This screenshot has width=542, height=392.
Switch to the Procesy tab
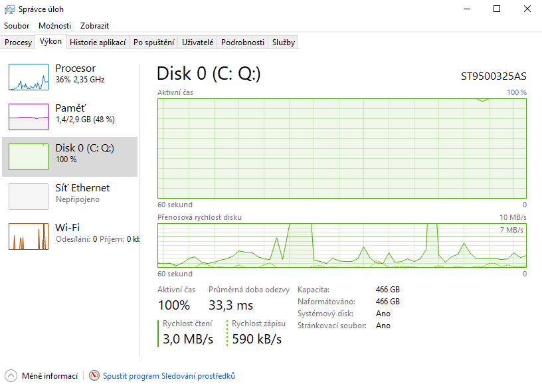pyautogui.click(x=18, y=43)
